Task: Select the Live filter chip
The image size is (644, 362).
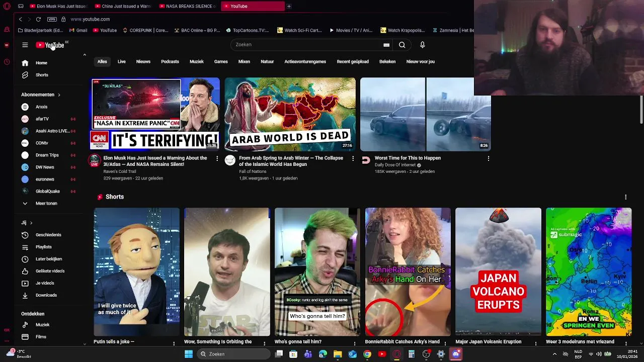Action: [x=122, y=61]
